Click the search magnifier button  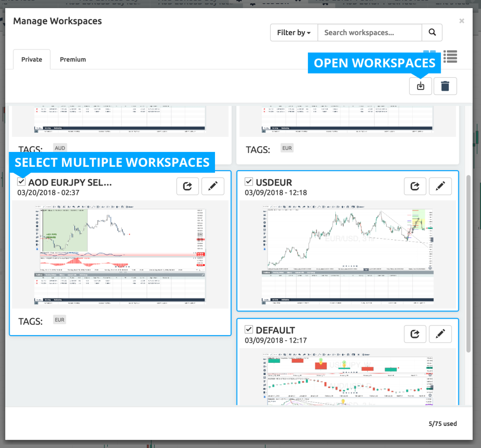432,33
